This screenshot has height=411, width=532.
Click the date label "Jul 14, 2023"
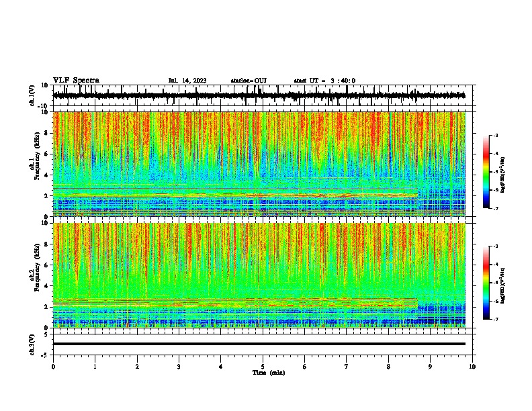[187, 81]
